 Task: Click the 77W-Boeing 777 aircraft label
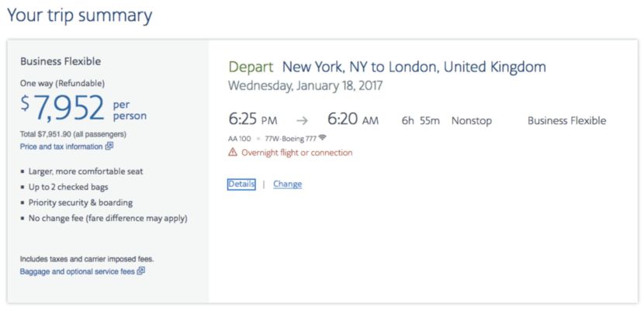coord(290,138)
